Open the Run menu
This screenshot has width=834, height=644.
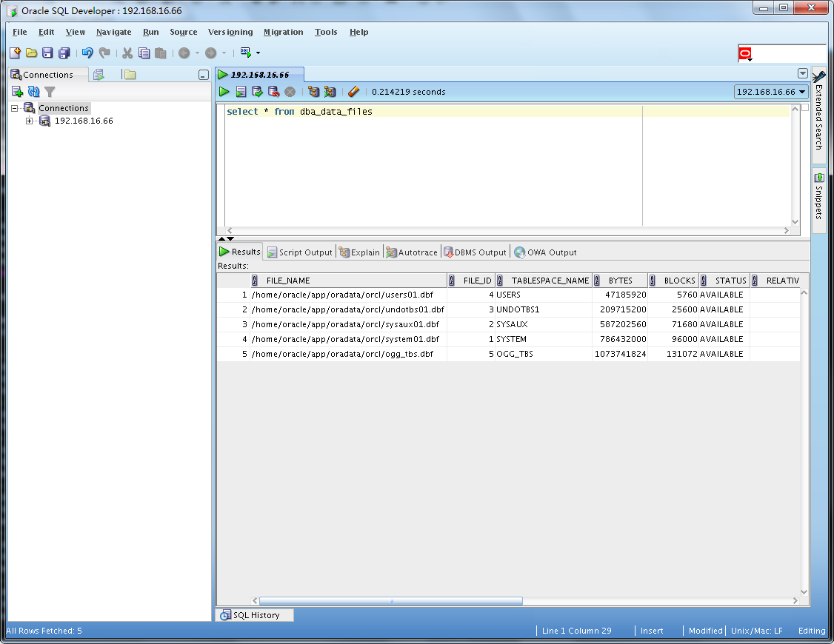click(x=151, y=32)
